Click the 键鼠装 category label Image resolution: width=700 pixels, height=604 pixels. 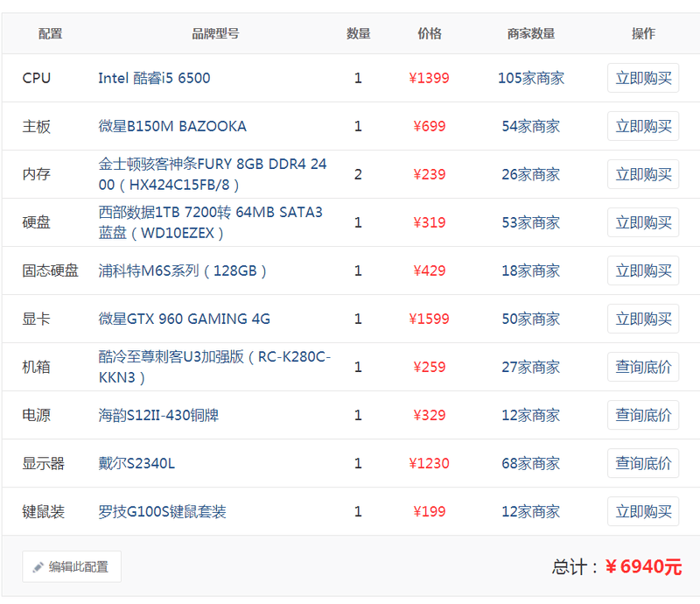tap(43, 511)
